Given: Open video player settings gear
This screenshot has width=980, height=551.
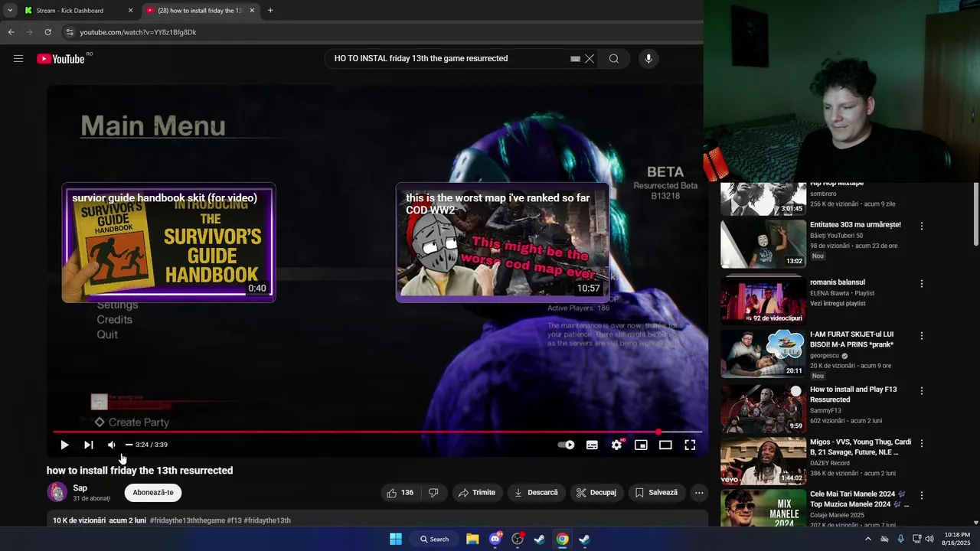Looking at the screenshot, I should pyautogui.click(x=616, y=445).
